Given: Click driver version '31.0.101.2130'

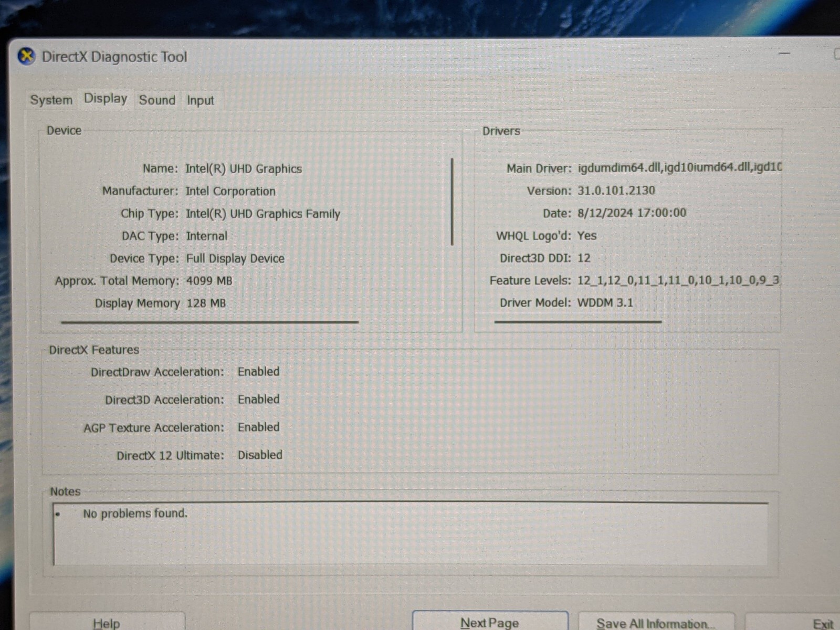Looking at the screenshot, I should (616, 190).
